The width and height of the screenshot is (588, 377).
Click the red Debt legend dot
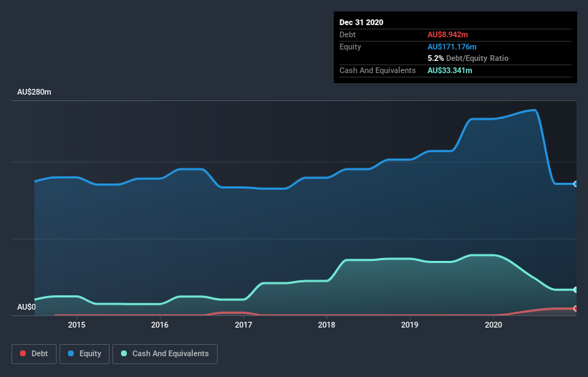pos(23,353)
